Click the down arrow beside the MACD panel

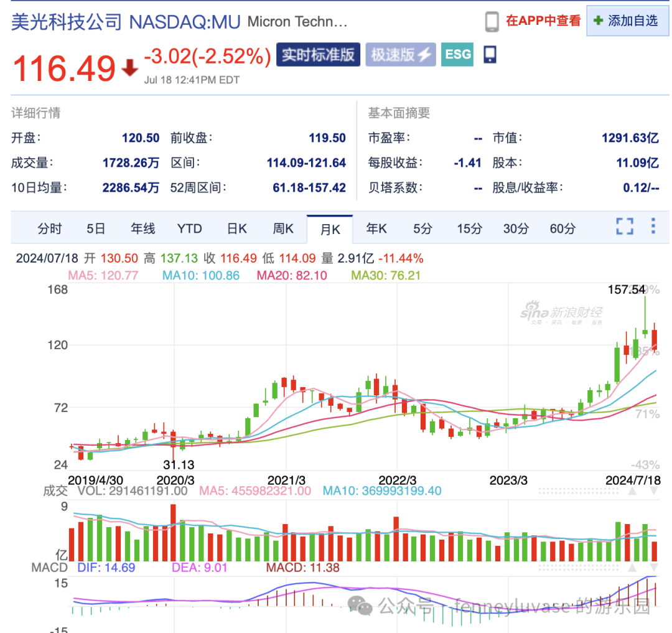[653, 567]
